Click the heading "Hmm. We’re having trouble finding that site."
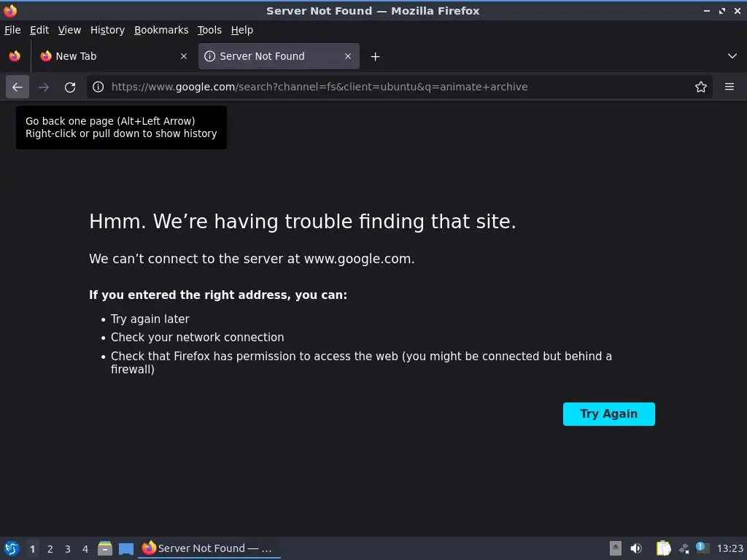Viewport: 747px width, 560px height. click(x=303, y=222)
